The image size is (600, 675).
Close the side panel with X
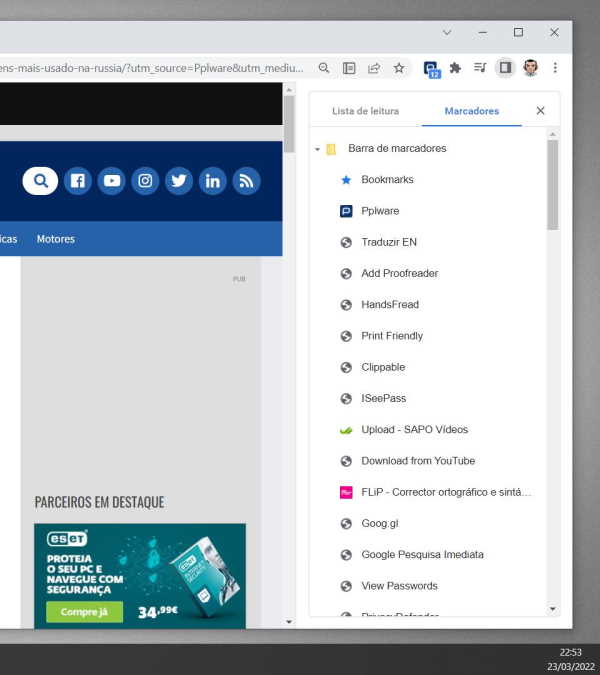pos(541,111)
